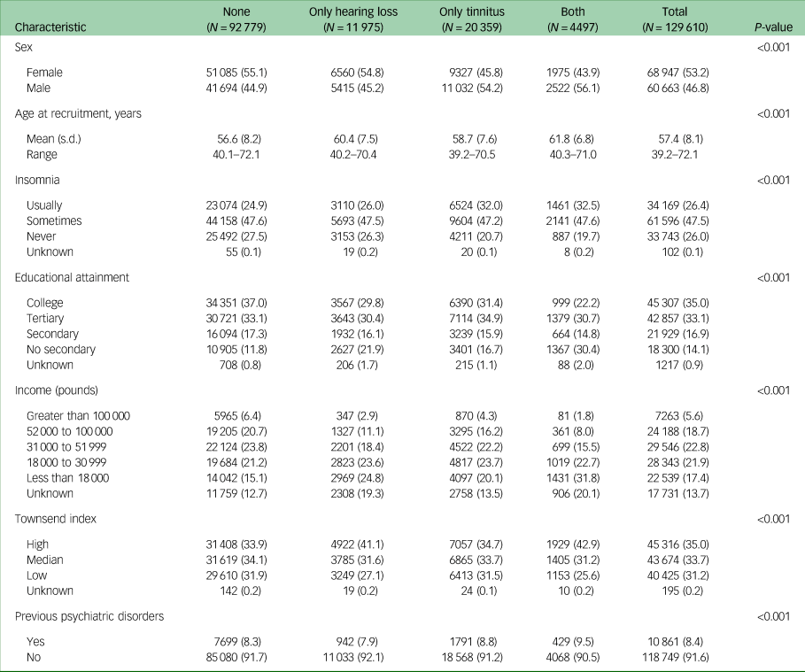
Task: Click the Educational attainment section heading
Action: pos(72,277)
